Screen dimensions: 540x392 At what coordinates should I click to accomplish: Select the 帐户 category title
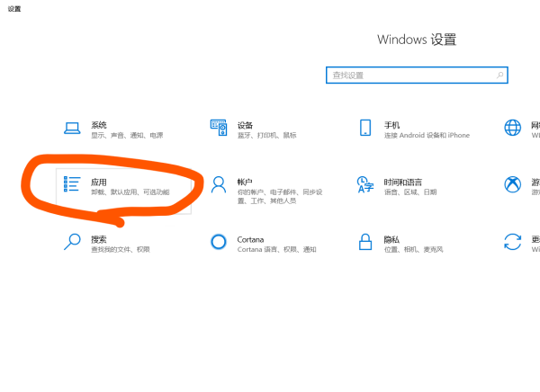tap(245, 182)
